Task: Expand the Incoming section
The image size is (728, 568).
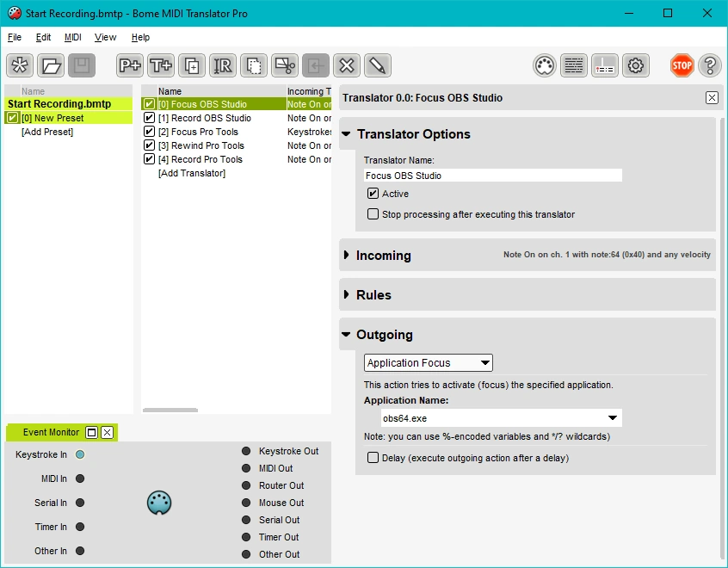Action: point(347,256)
